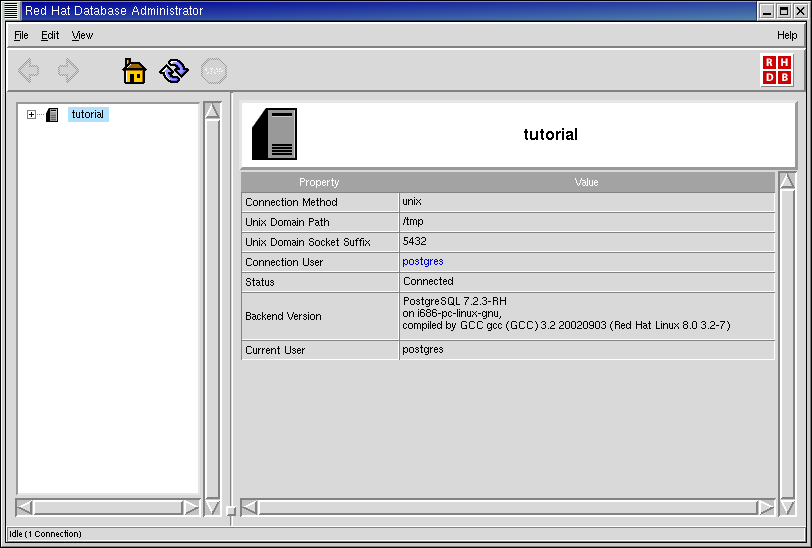Image resolution: width=812 pixels, height=548 pixels.
Task: Maximize the Red Hat Database Administrator window
Action: 784,11
